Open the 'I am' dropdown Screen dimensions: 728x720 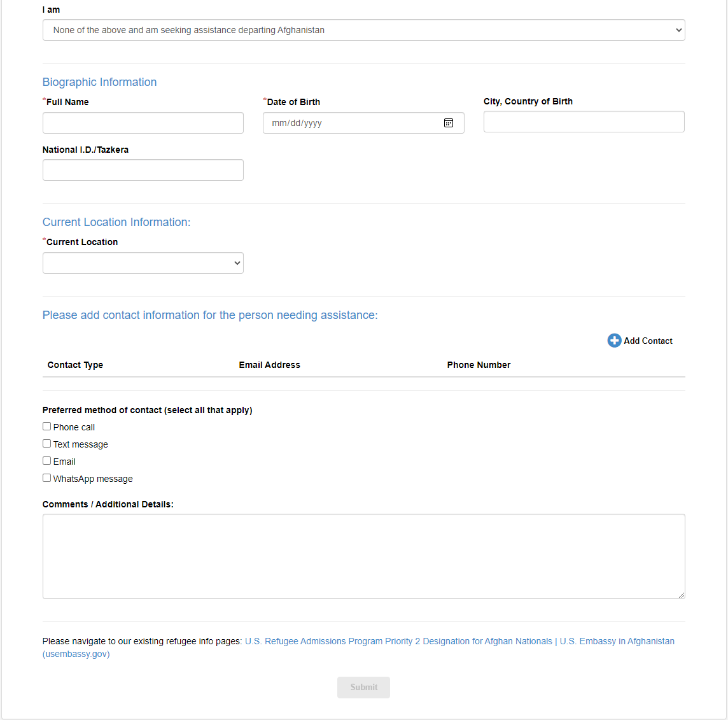tap(363, 30)
